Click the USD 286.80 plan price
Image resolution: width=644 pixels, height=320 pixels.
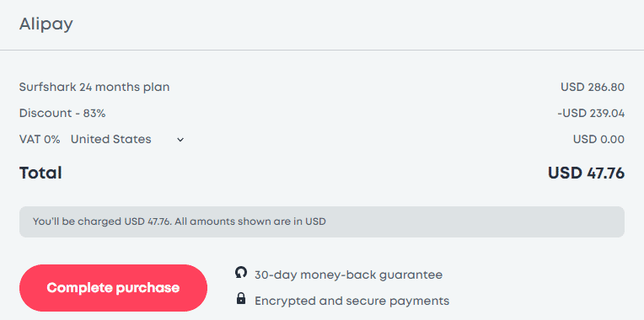(593, 88)
